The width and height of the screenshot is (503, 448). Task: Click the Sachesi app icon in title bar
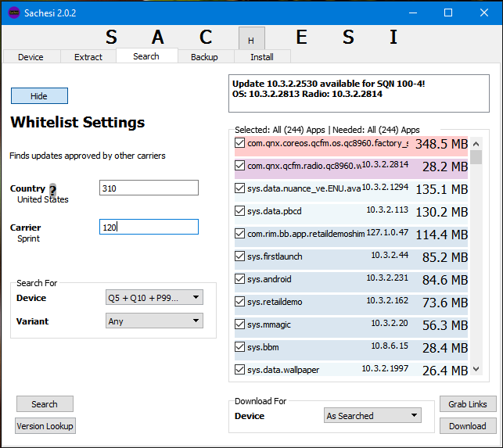pos(14,13)
